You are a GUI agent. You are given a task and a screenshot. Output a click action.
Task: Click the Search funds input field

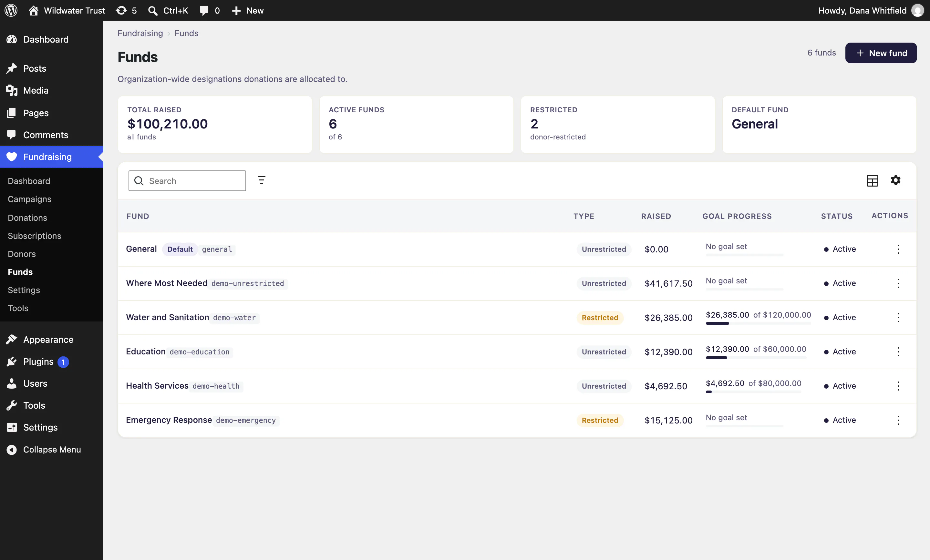click(187, 180)
